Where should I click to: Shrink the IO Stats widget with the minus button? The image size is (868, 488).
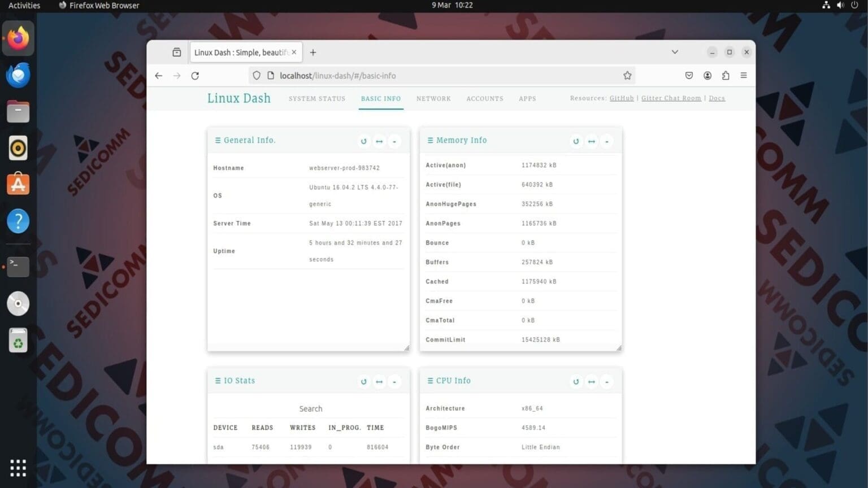(x=394, y=382)
